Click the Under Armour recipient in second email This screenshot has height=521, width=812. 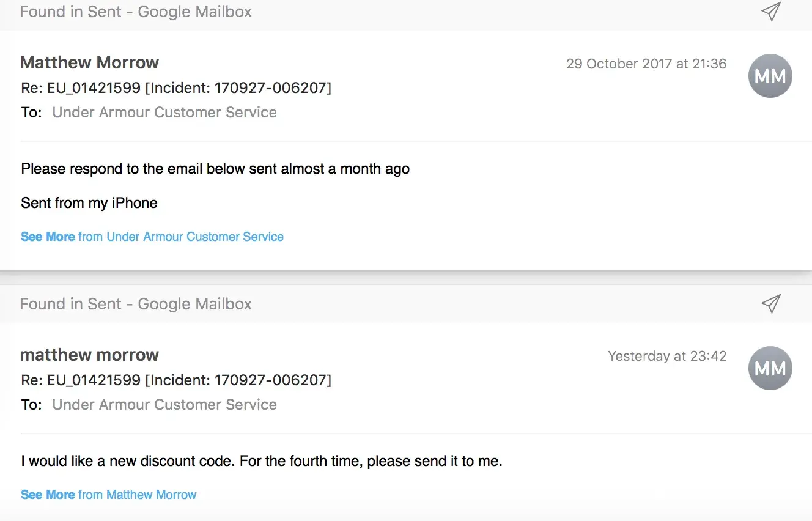point(164,405)
